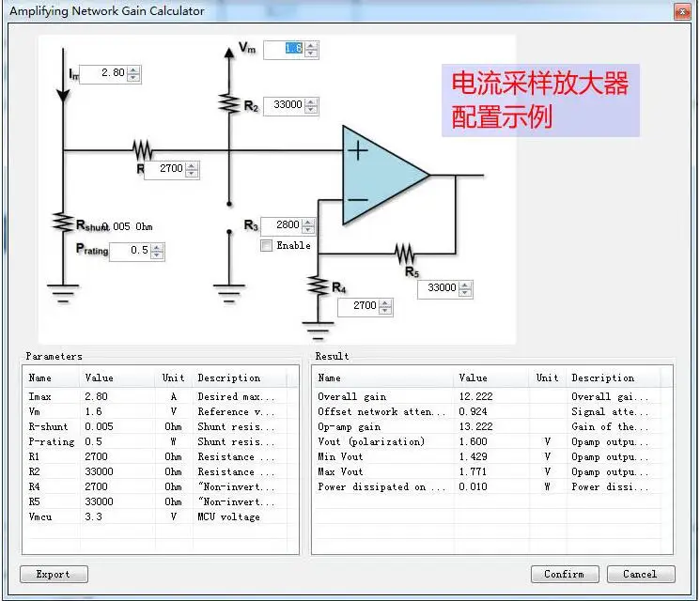Increase R5 value with up arrow
The height and width of the screenshot is (601, 700).
tap(465, 285)
